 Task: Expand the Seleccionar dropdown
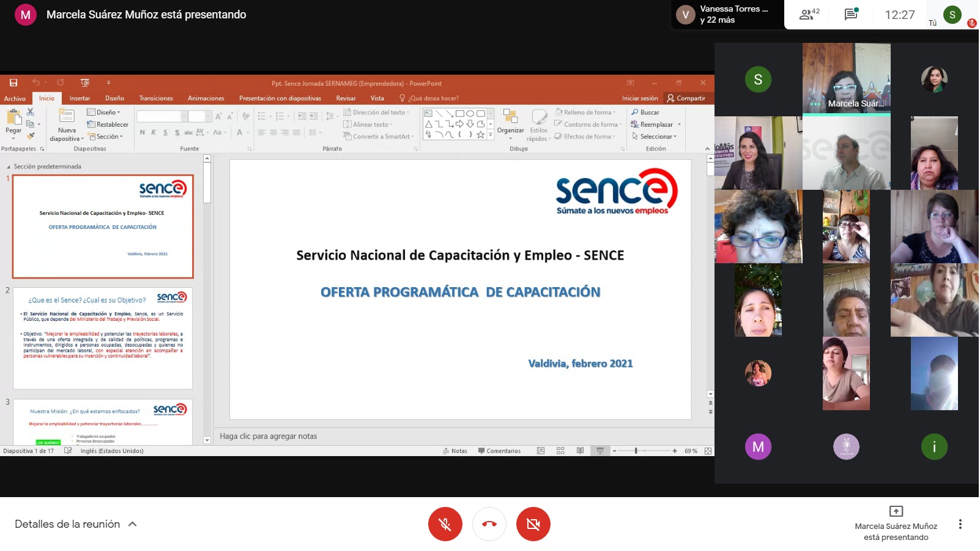[x=655, y=137]
